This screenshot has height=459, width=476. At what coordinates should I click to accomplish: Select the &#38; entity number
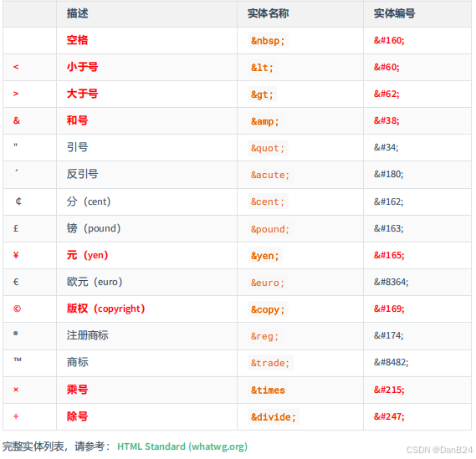click(386, 120)
